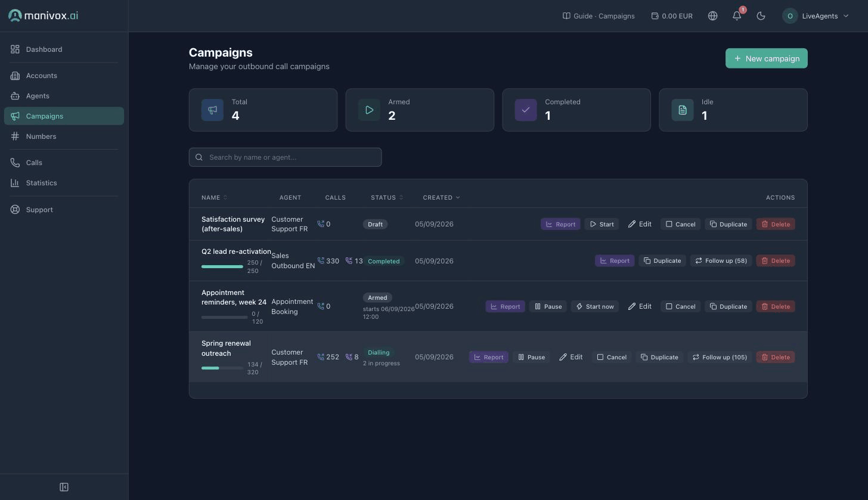Edit the Satisfaction survey campaign
This screenshot has height=500, width=868.
pyautogui.click(x=640, y=224)
